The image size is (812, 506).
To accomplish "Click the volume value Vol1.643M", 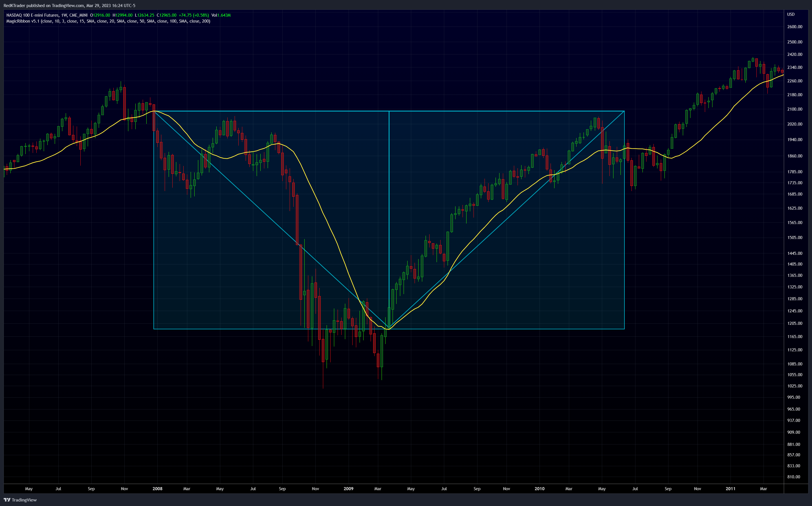I will point(221,15).
